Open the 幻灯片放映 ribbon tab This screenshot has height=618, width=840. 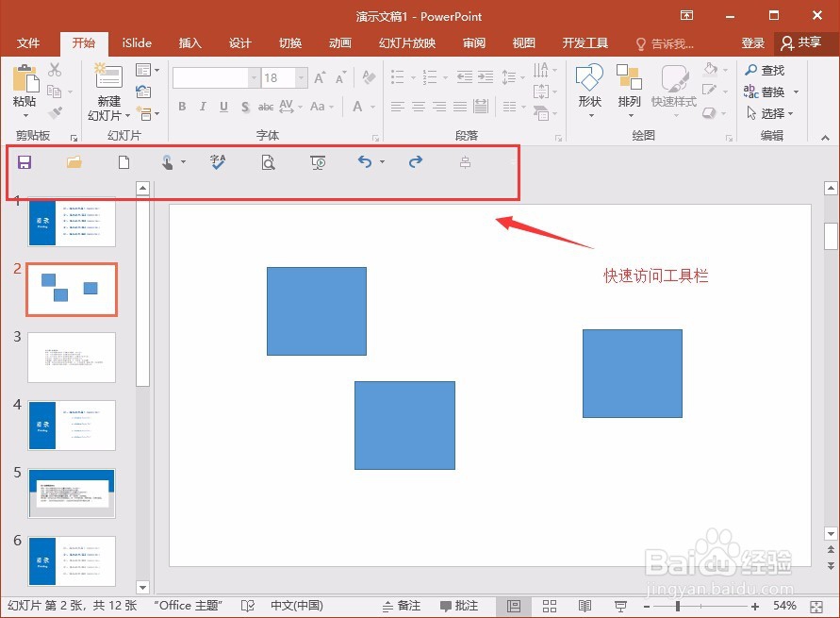coord(406,42)
